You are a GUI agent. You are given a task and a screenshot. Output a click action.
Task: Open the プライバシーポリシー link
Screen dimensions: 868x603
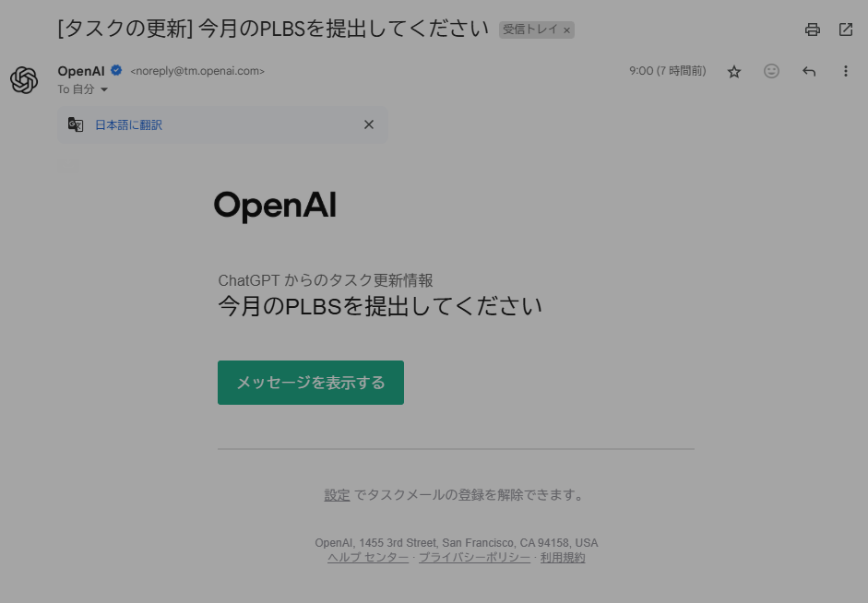474,557
